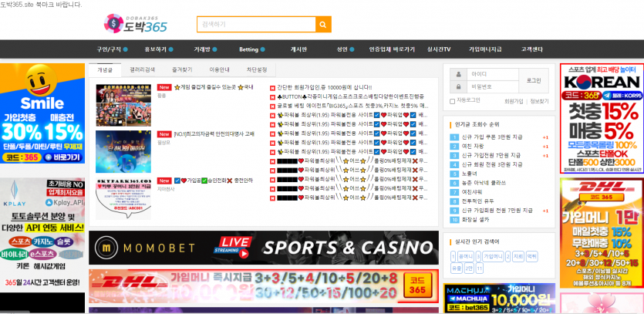Screen dimensions: 644x314
Task: Switch to the 갤러리검색 tab
Action: click(143, 69)
